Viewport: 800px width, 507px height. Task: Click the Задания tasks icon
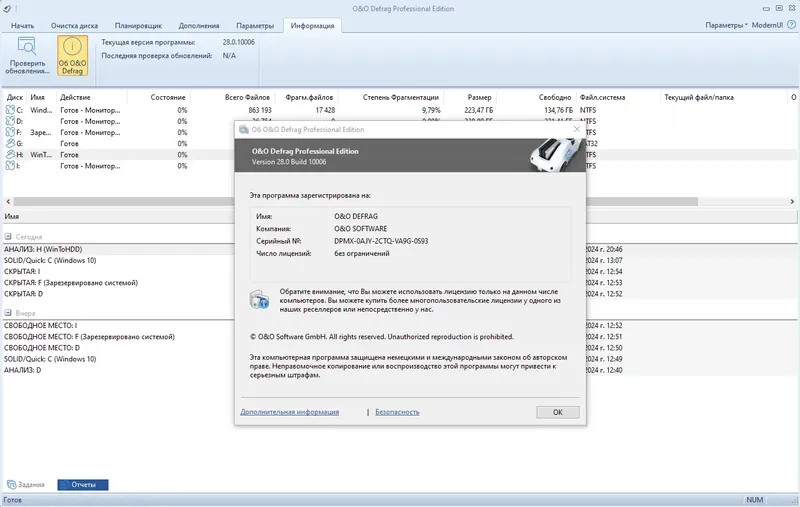(11, 485)
